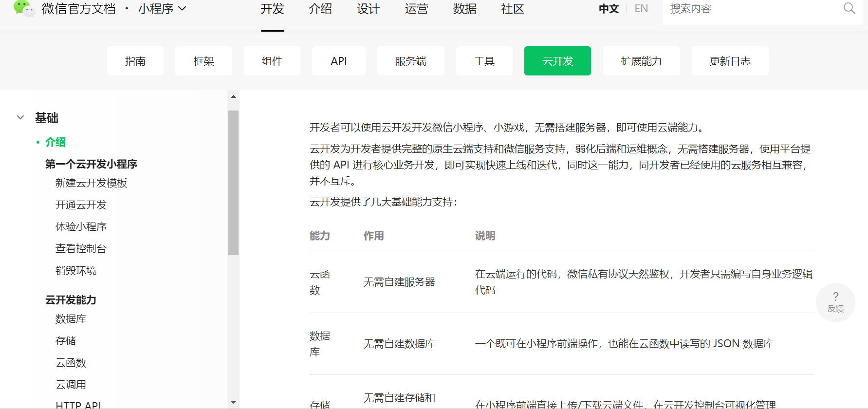Switch language to EN
Image resolution: width=868 pixels, height=409 pixels.
click(641, 9)
